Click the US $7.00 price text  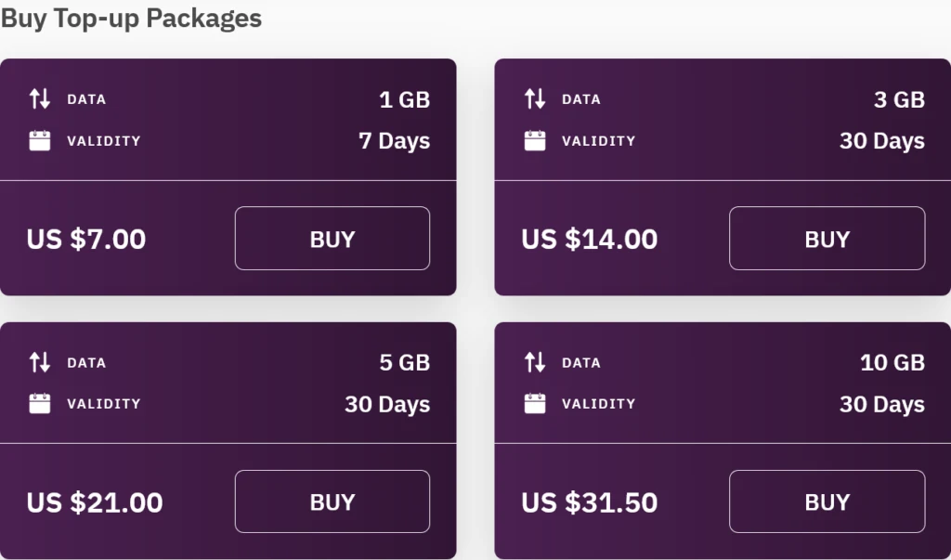86,240
